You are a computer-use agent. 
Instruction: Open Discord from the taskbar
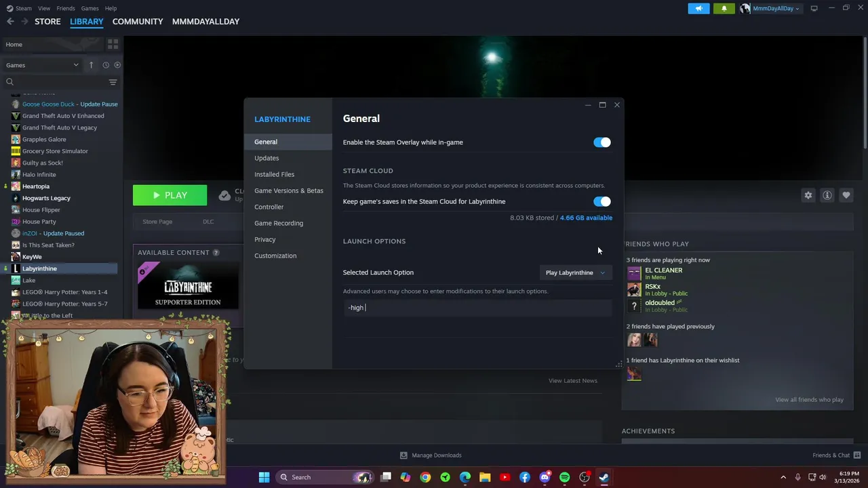click(x=545, y=477)
